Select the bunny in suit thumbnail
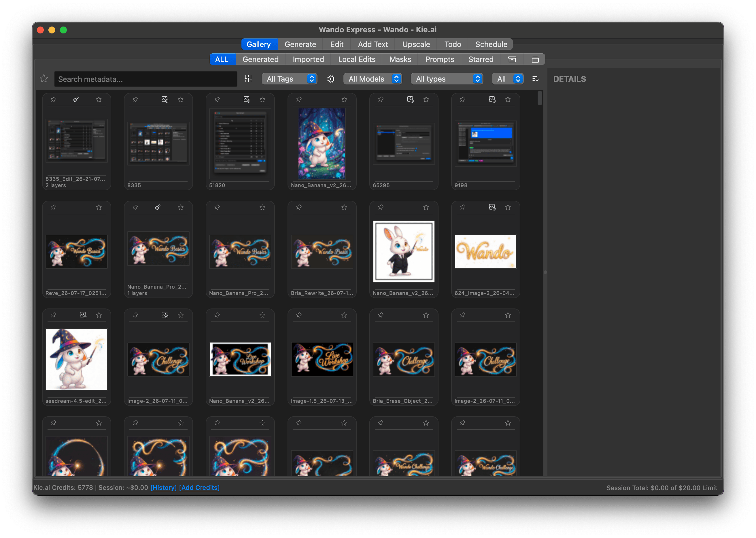This screenshot has height=538, width=756. [403, 251]
